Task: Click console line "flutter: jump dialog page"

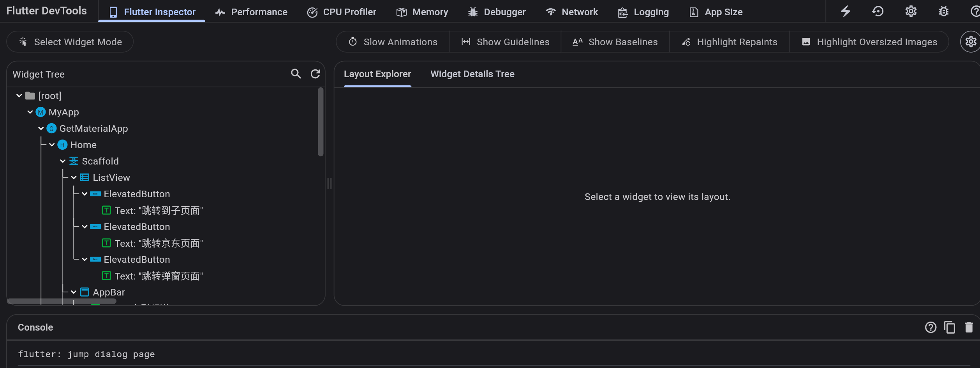Action: pyautogui.click(x=86, y=354)
